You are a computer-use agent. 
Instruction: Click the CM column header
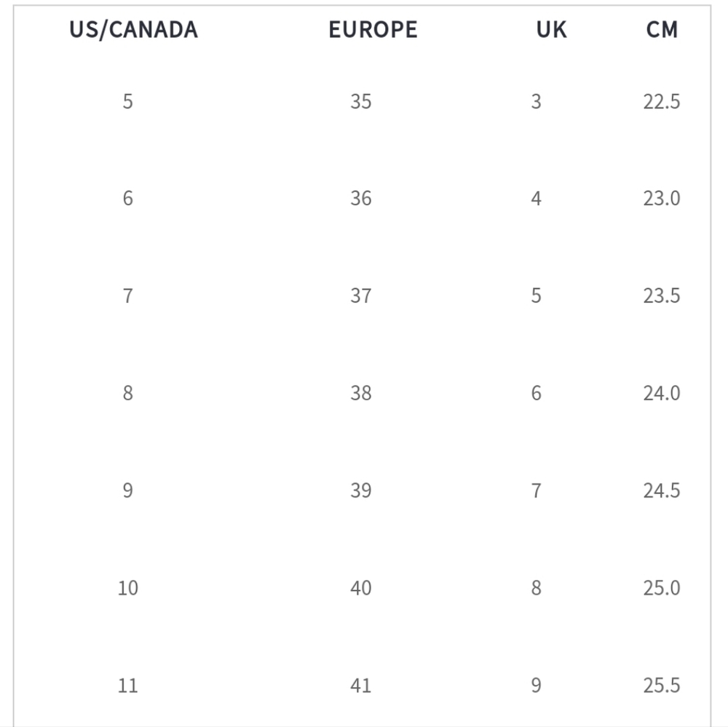point(662,30)
